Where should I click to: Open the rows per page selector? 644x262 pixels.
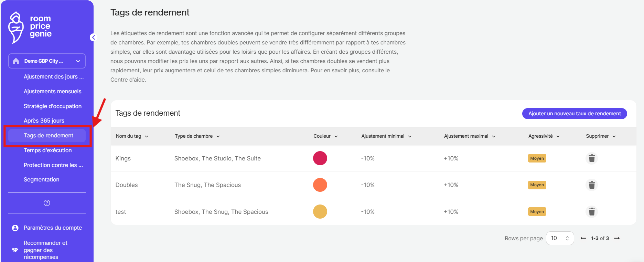[x=560, y=238]
